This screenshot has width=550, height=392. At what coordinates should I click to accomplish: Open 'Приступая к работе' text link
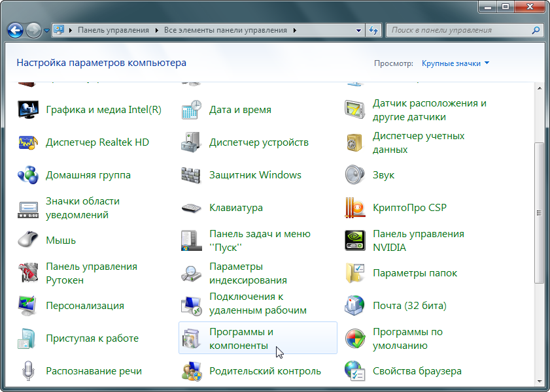[x=92, y=338]
